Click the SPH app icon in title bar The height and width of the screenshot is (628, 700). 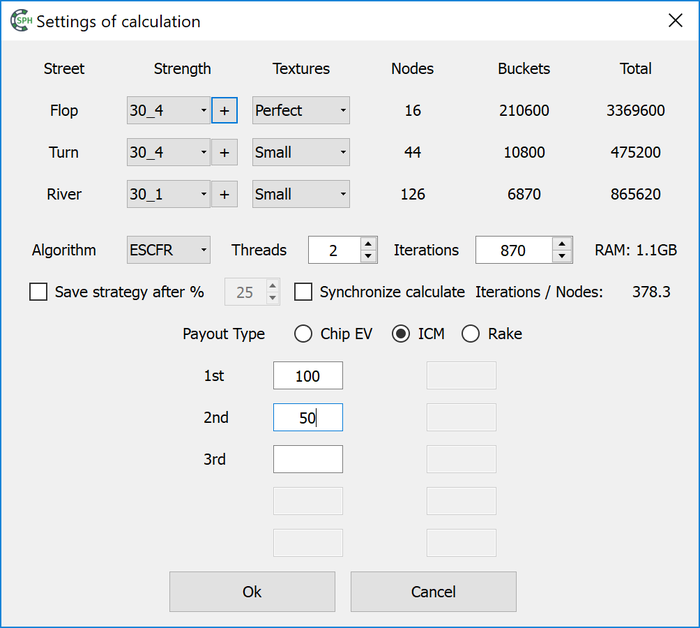coord(21,21)
